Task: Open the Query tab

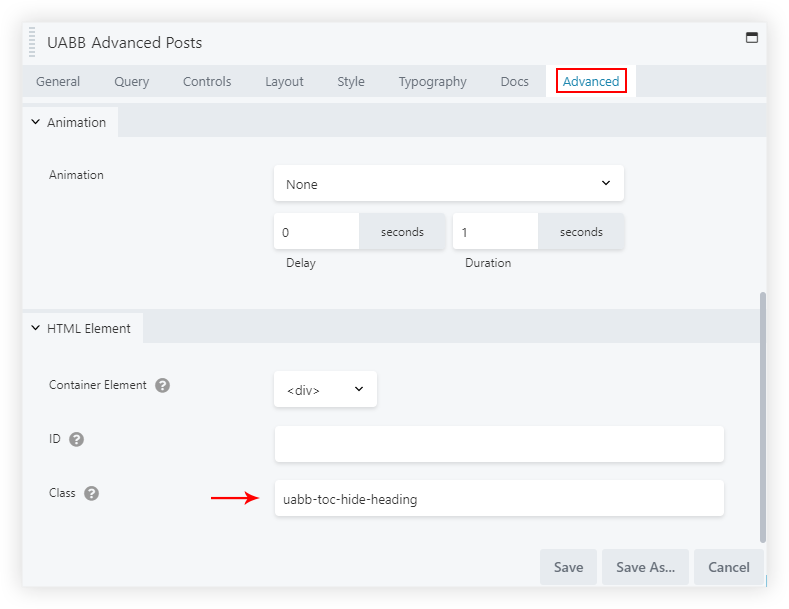Action: point(131,82)
